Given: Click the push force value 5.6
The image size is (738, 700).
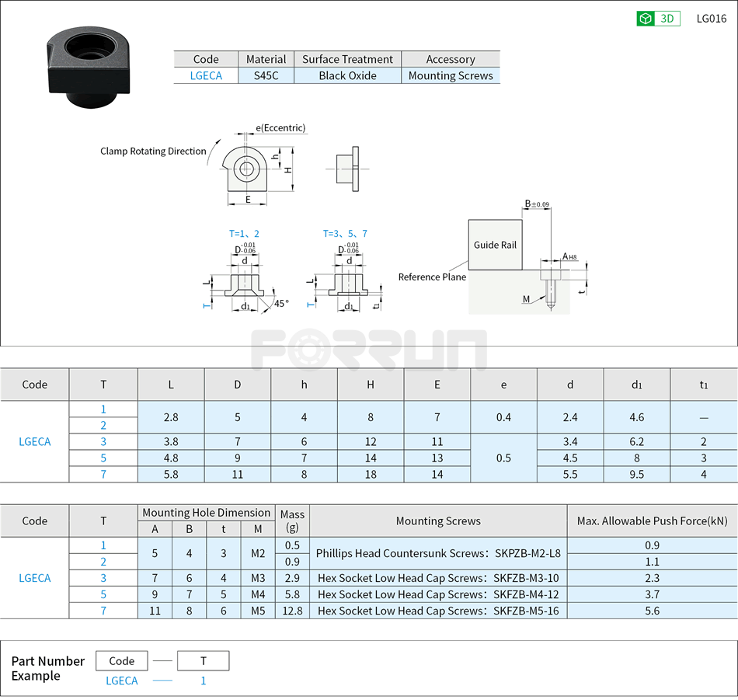Looking at the screenshot, I should click(x=652, y=611).
